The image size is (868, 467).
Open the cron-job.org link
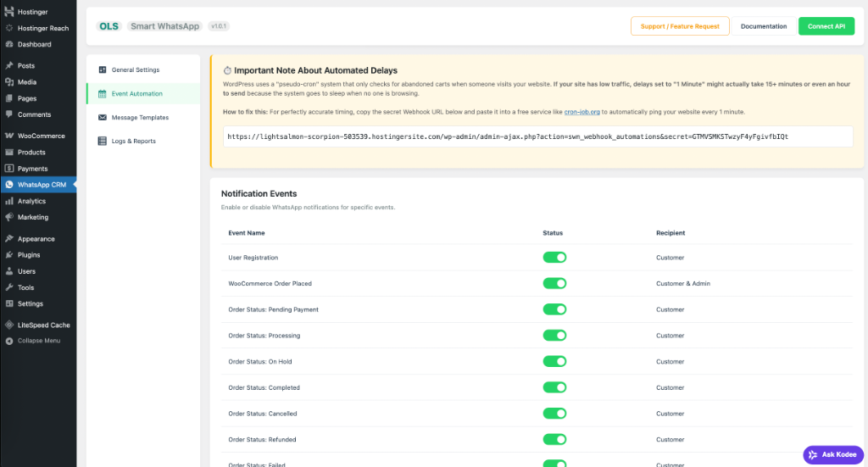pos(581,112)
